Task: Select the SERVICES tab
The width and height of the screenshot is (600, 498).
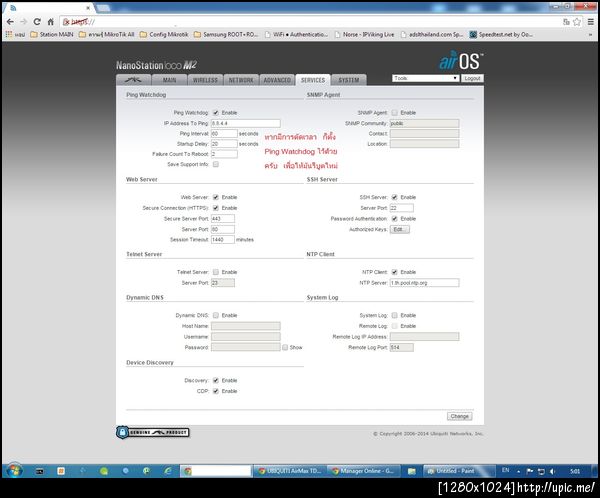Action: point(313,80)
